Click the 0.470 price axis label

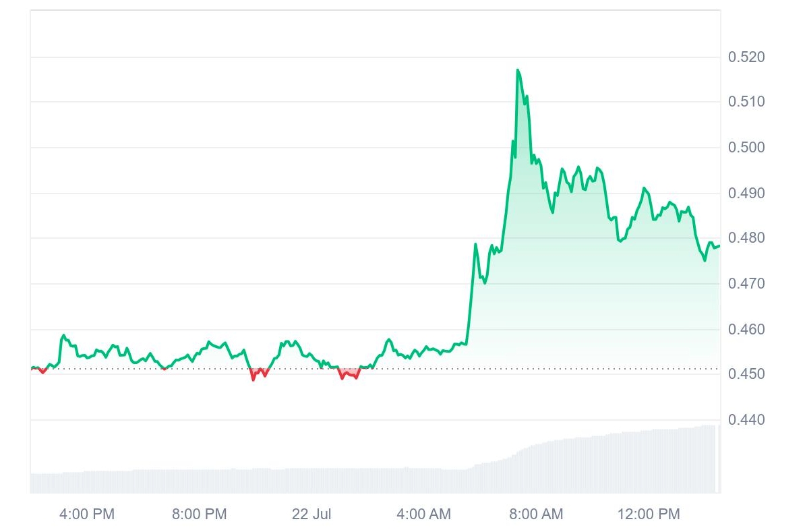(746, 284)
